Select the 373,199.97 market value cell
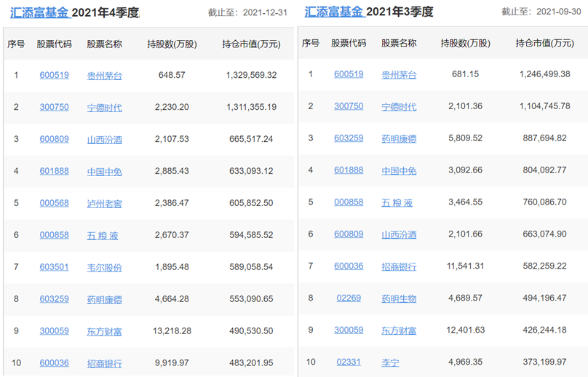The image size is (588, 377). (x=545, y=362)
